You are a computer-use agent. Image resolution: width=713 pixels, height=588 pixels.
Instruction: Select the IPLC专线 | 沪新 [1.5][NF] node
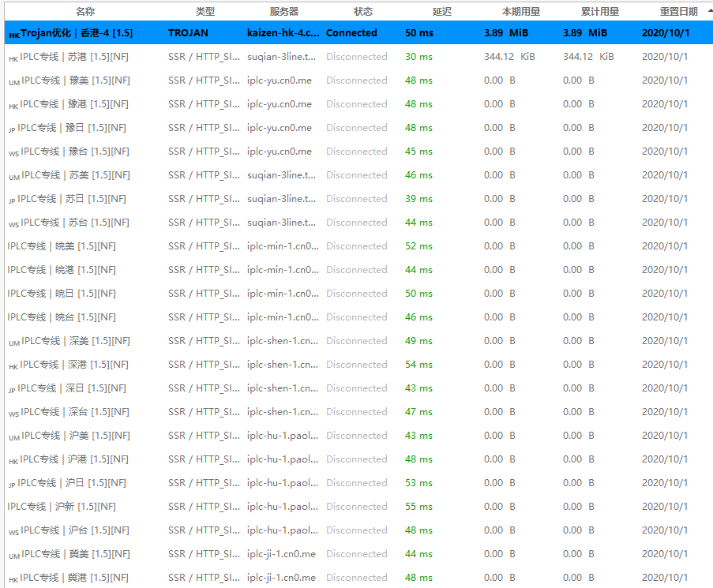(358, 506)
